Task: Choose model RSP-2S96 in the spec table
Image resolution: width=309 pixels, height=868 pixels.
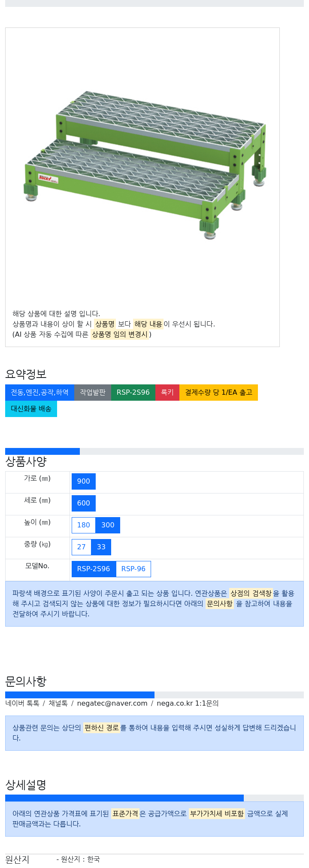Action: (94, 569)
